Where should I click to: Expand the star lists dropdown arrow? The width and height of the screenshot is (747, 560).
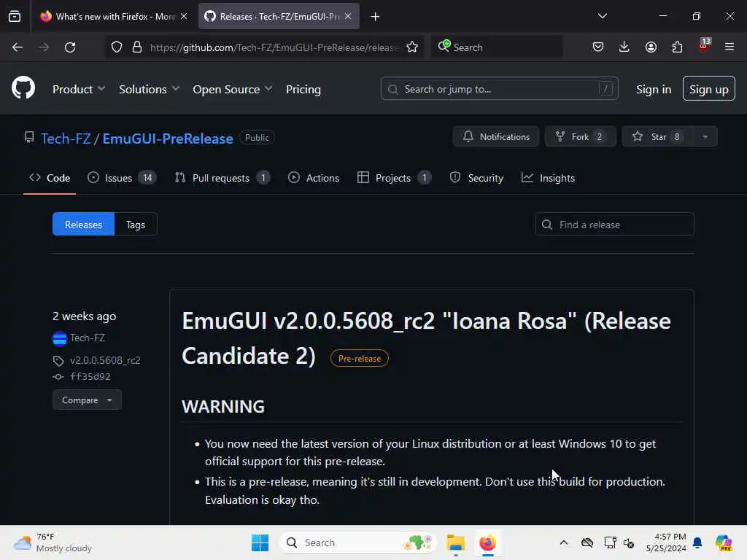(x=705, y=136)
